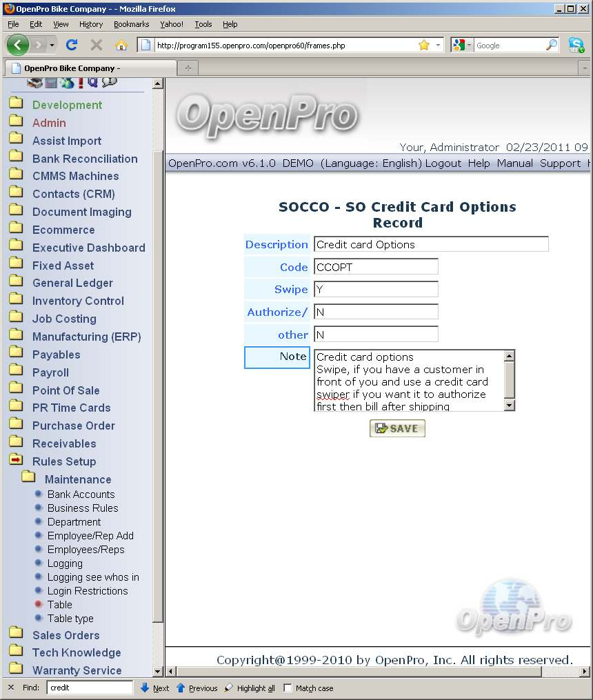
Task: Click the browser back arrow button
Action: (x=18, y=46)
